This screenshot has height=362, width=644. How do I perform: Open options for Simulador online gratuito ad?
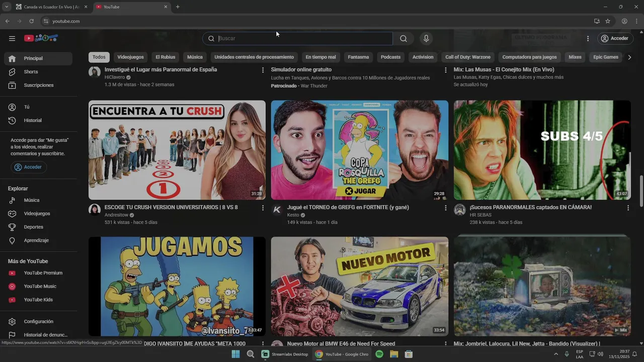[445, 70]
